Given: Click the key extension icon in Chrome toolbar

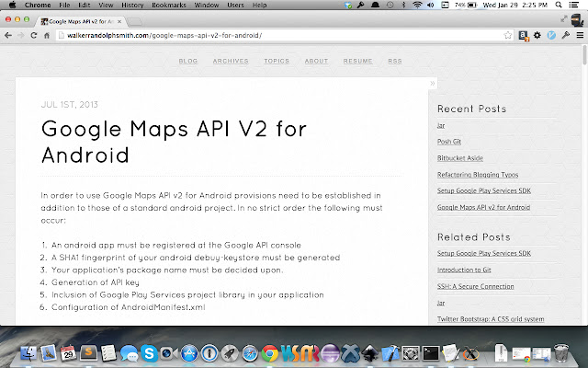Looking at the screenshot, I should pyautogui.click(x=566, y=35).
